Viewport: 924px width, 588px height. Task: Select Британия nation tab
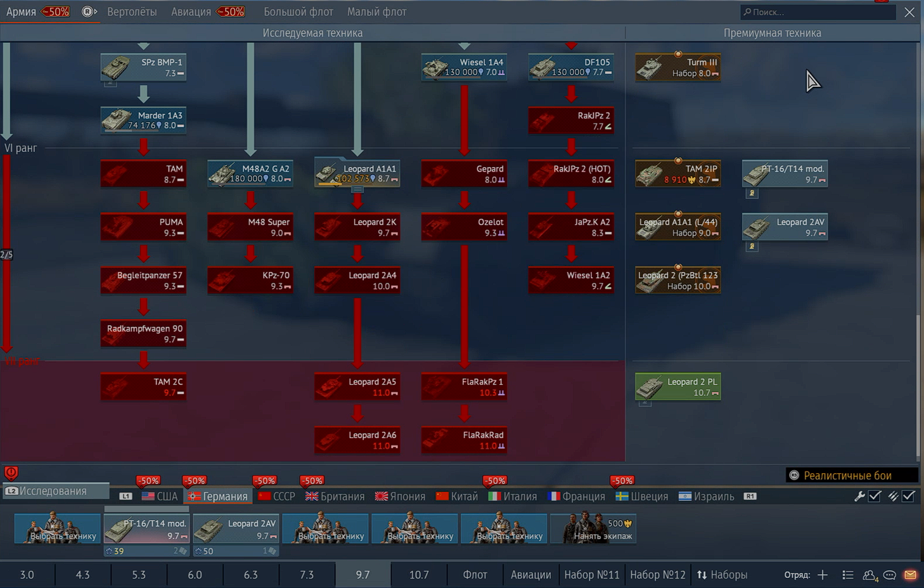(x=335, y=496)
